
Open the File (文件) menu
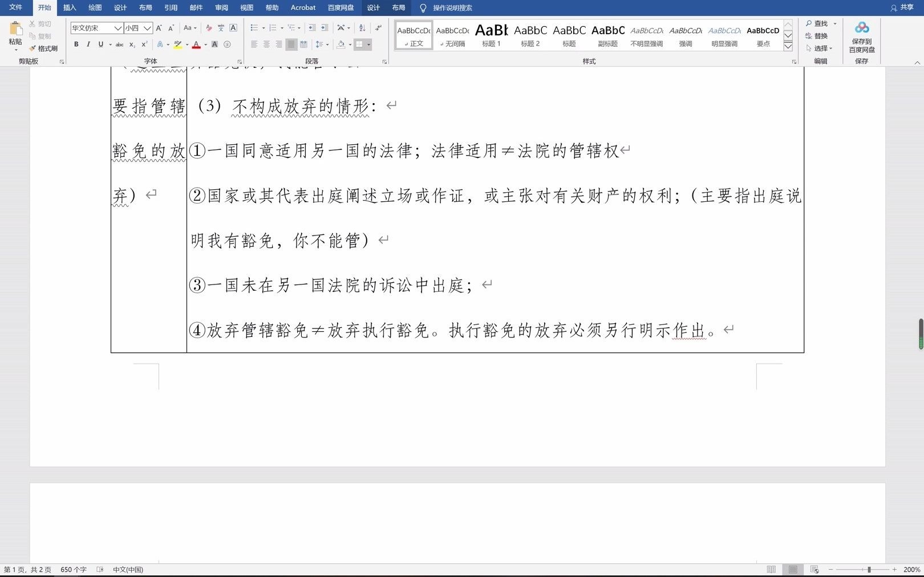(x=15, y=7)
